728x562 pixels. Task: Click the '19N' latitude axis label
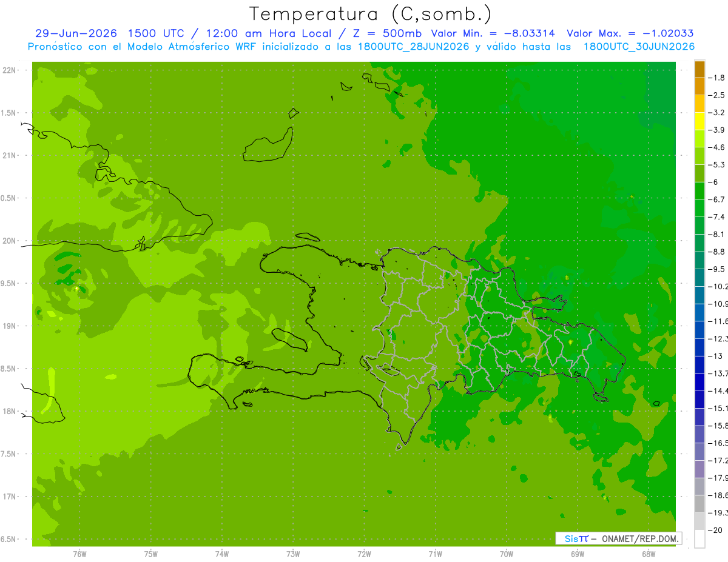click(x=10, y=326)
